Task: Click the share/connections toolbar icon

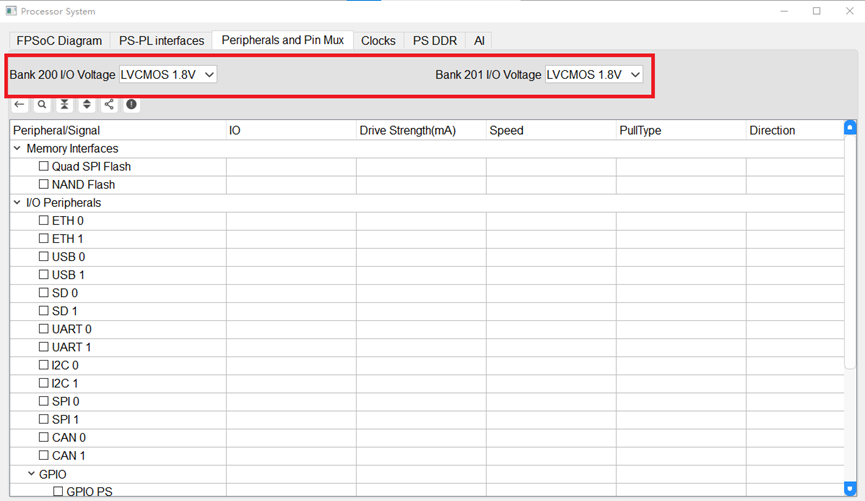Action: pos(109,104)
